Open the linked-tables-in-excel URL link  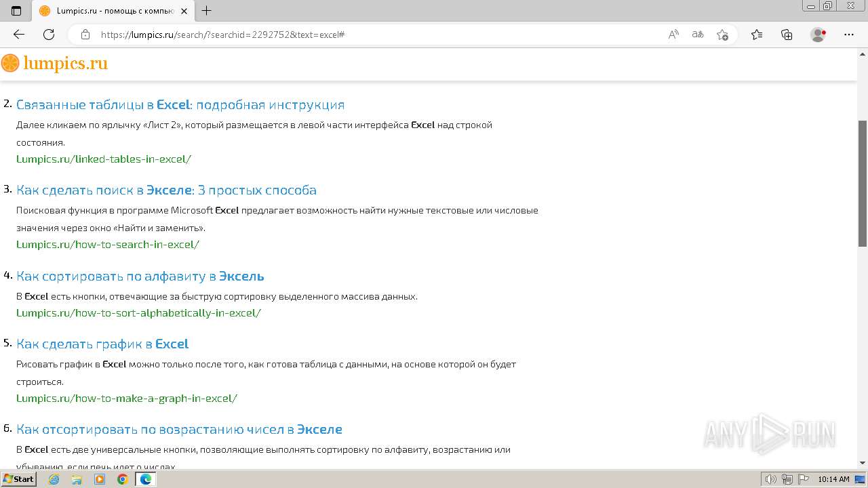[x=104, y=159]
